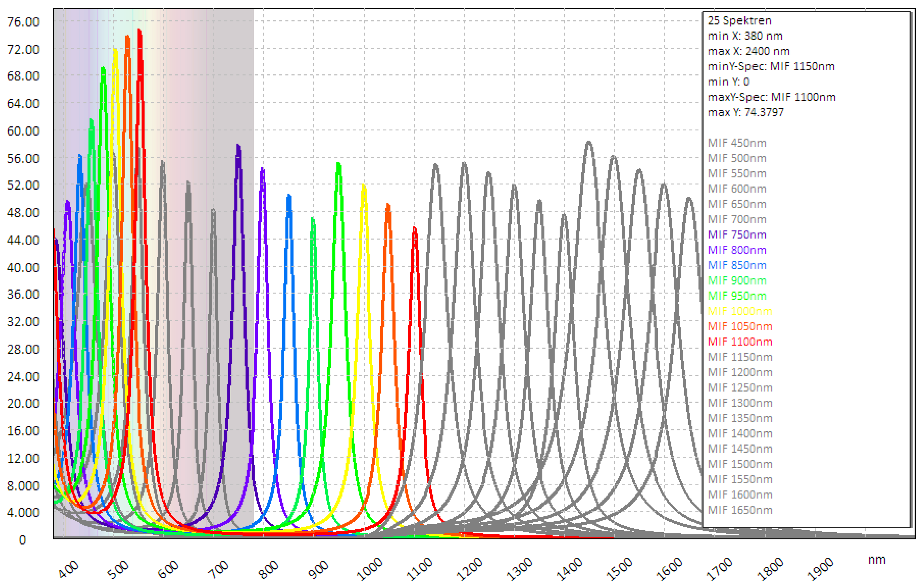
Task: Select the MIF 1450nm legend entry
Action: tap(740, 449)
